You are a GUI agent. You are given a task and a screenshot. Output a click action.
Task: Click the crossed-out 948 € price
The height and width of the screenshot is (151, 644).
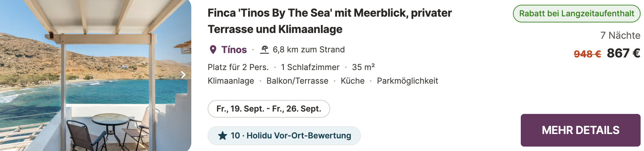click(x=587, y=54)
